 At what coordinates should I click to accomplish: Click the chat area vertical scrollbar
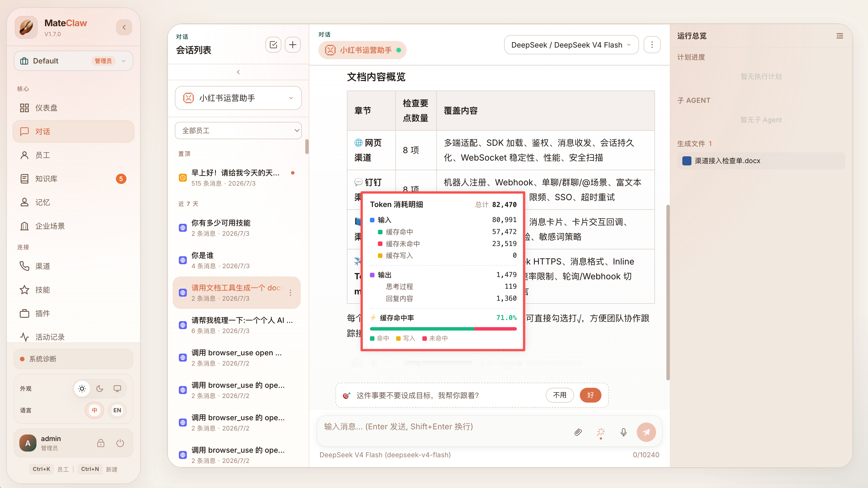[668, 292]
